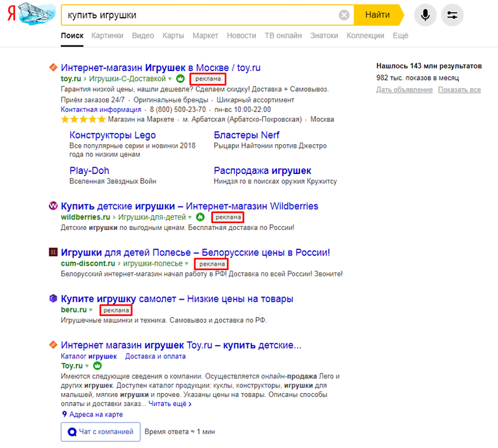Expand the dropdown arrow next to Toy.ru
The width and height of the screenshot is (498, 448).
tap(87, 366)
